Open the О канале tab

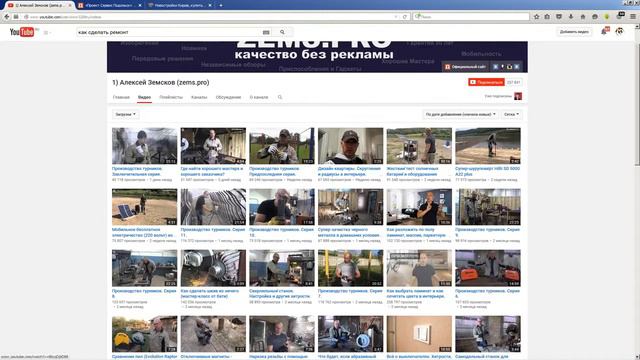[259, 97]
